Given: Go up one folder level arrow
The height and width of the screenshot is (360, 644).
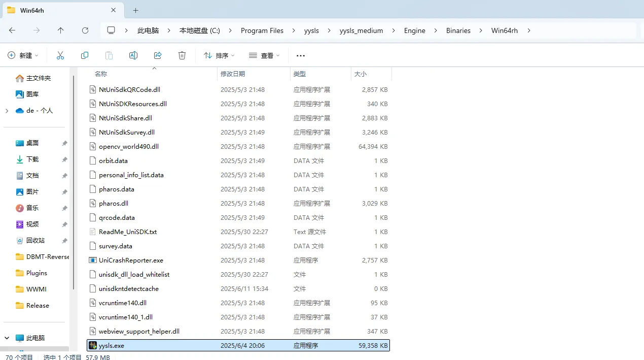Looking at the screenshot, I should (x=61, y=30).
